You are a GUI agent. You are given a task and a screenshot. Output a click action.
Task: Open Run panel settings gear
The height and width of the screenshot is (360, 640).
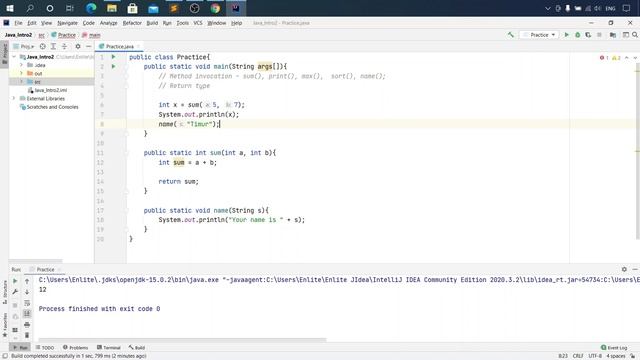624,269
